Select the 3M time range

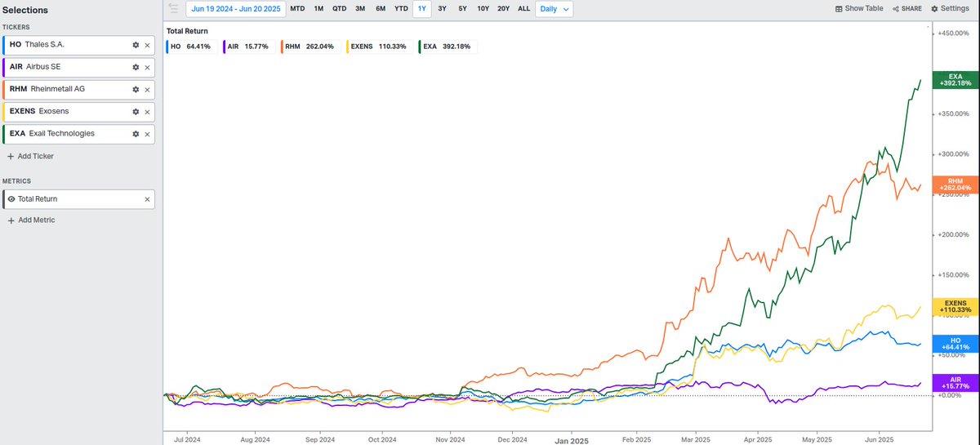click(x=360, y=9)
